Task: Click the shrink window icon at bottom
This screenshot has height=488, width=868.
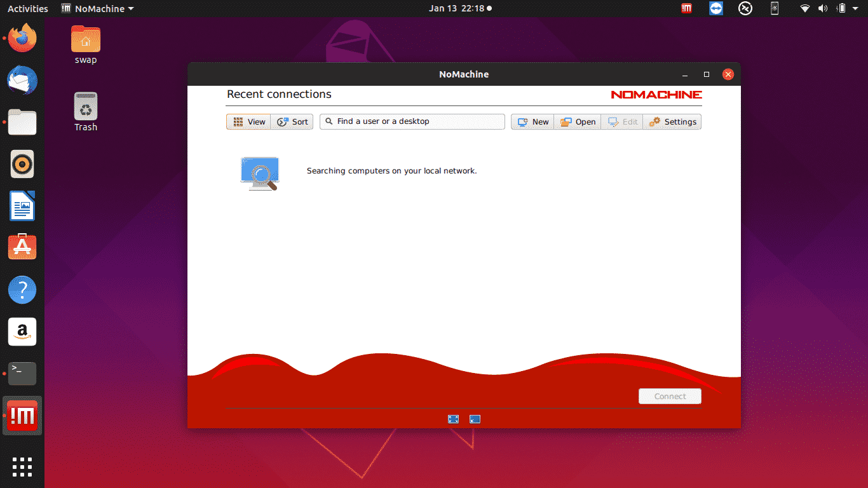Action: coord(475,419)
